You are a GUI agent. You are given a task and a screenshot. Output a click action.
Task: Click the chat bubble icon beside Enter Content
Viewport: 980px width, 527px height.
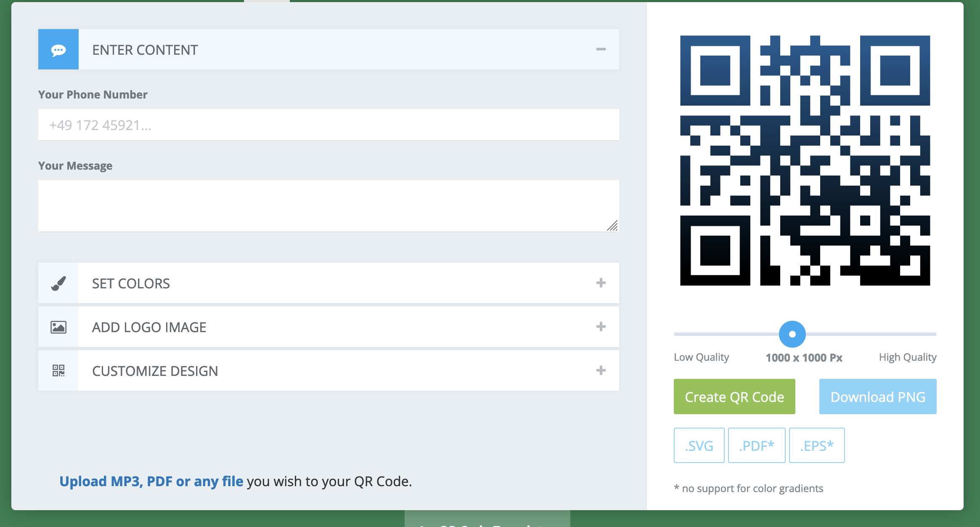[x=58, y=50]
